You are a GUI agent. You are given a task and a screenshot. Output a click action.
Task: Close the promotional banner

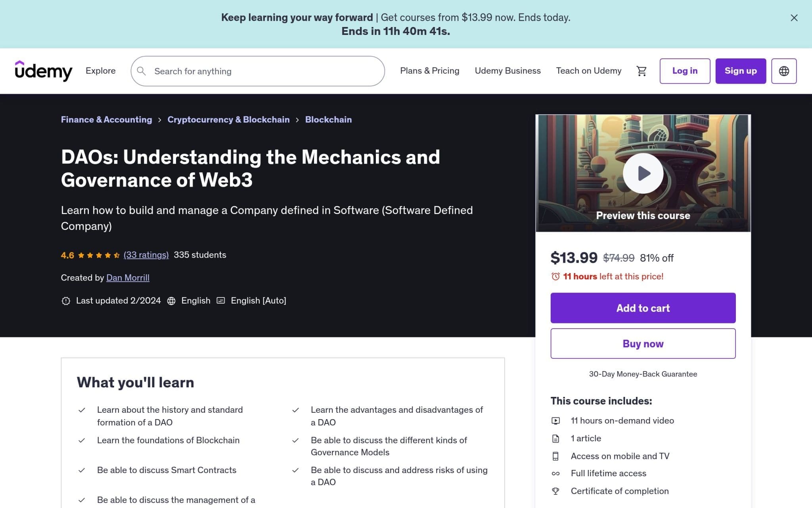tap(794, 18)
